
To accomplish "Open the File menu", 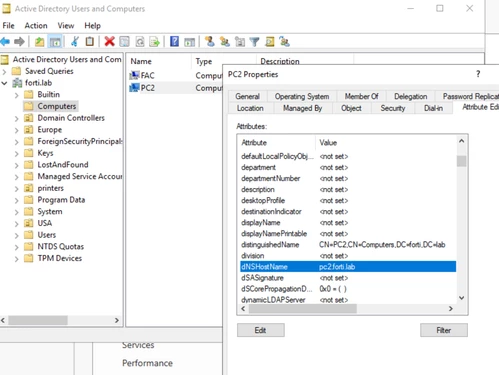I will point(8,26).
